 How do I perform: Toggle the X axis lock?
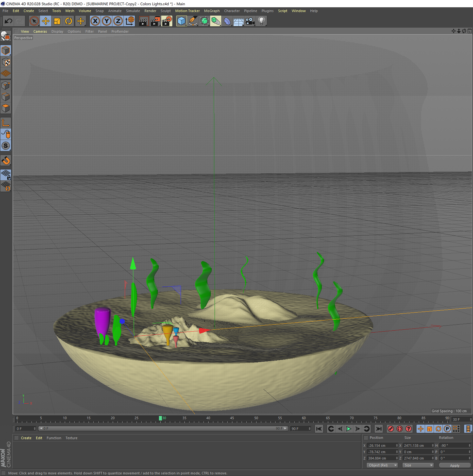coord(95,21)
